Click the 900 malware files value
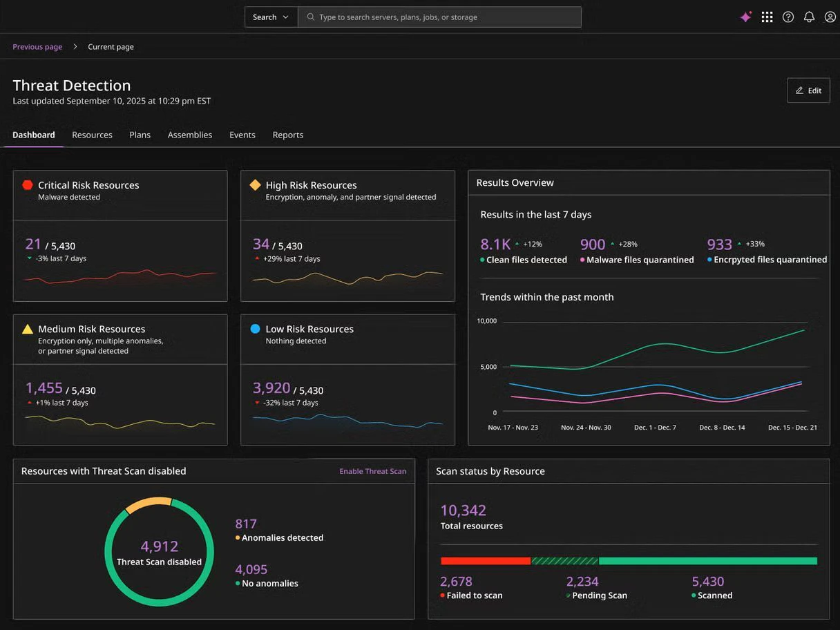 coord(593,245)
